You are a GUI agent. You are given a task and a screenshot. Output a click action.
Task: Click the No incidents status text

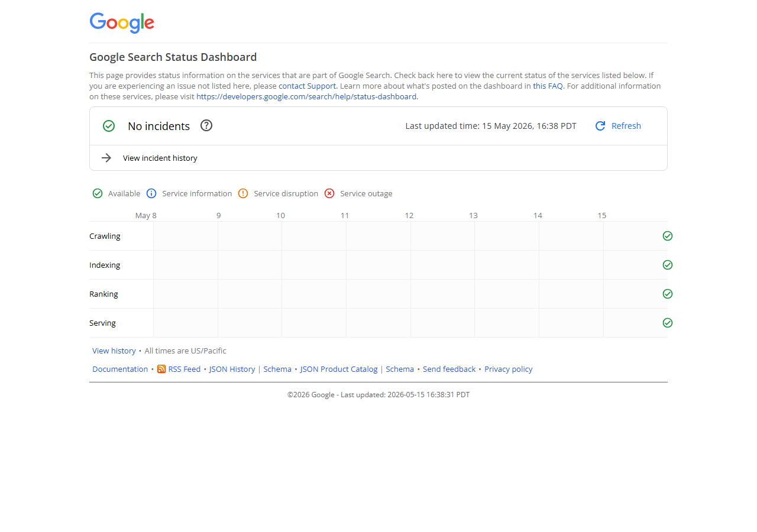tap(159, 126)
